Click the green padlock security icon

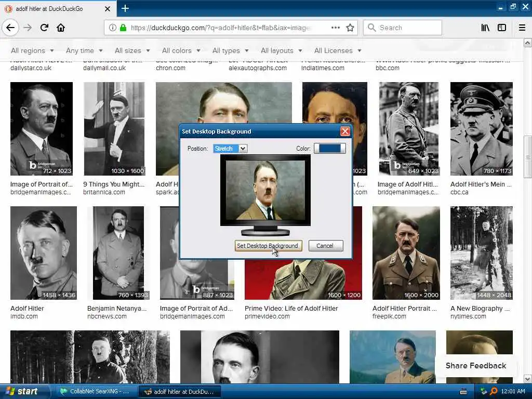click(123, 28)
